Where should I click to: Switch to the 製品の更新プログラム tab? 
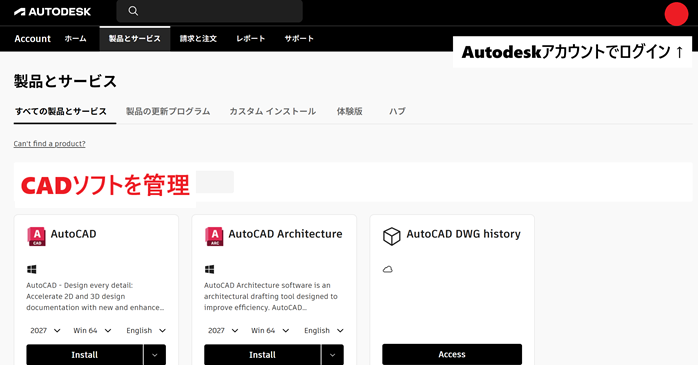(x=168, y=111)
